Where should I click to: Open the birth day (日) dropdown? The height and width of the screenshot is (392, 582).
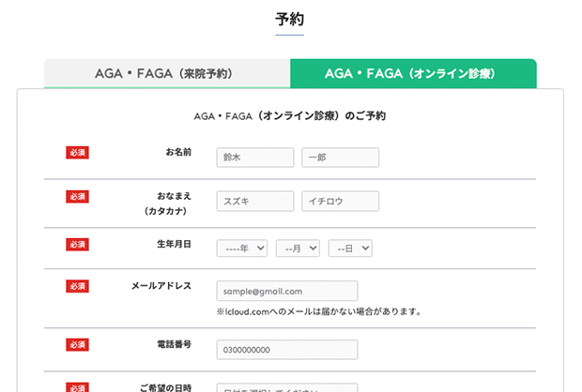350,249
